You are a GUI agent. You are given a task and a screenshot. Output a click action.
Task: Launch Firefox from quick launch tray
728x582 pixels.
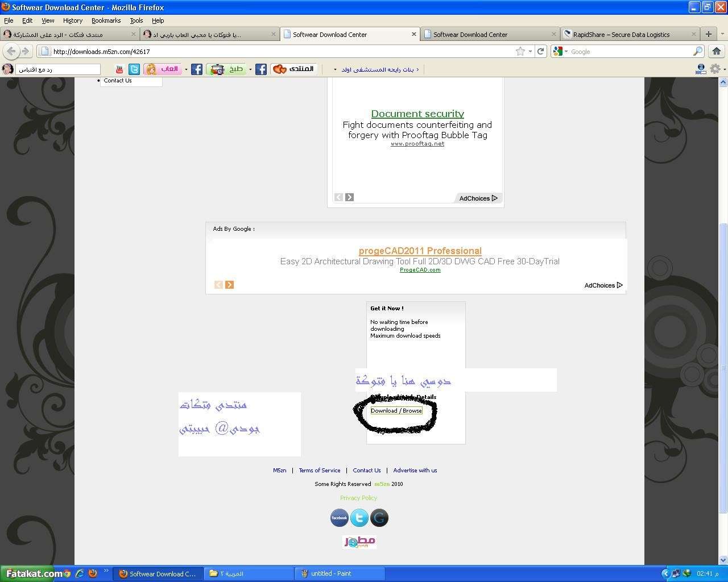point(93,573)
